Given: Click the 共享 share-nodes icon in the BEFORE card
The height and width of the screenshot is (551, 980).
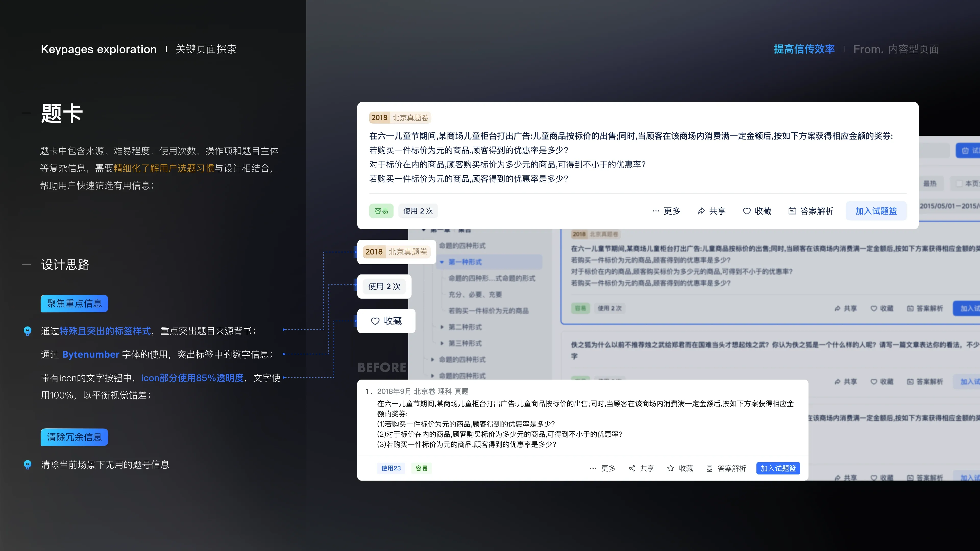Looking at the screenshot, I should tap(632, 468).
